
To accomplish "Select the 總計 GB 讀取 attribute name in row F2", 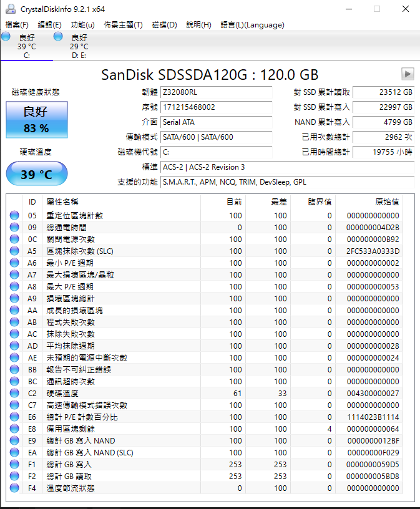I will pos(69,476).
